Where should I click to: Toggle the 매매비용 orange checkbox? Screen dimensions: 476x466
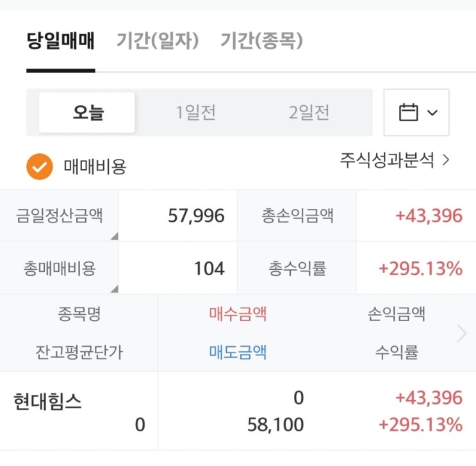coord(39,167)
